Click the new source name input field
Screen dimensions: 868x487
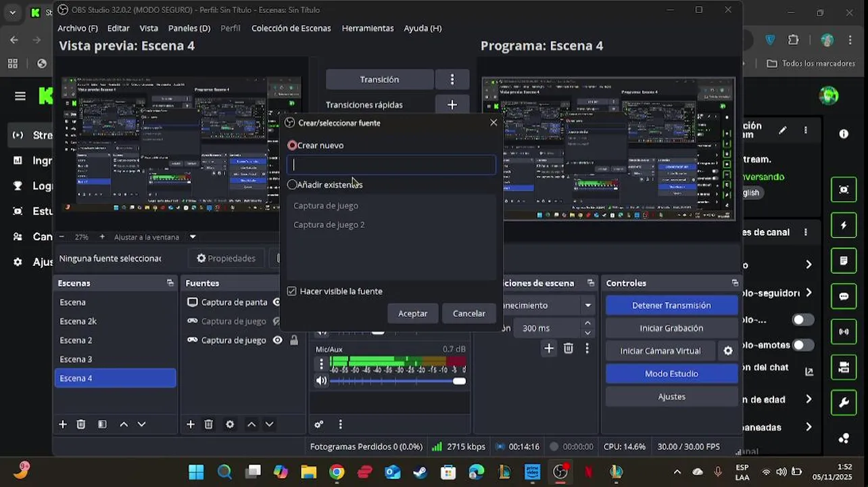point(391,164)
